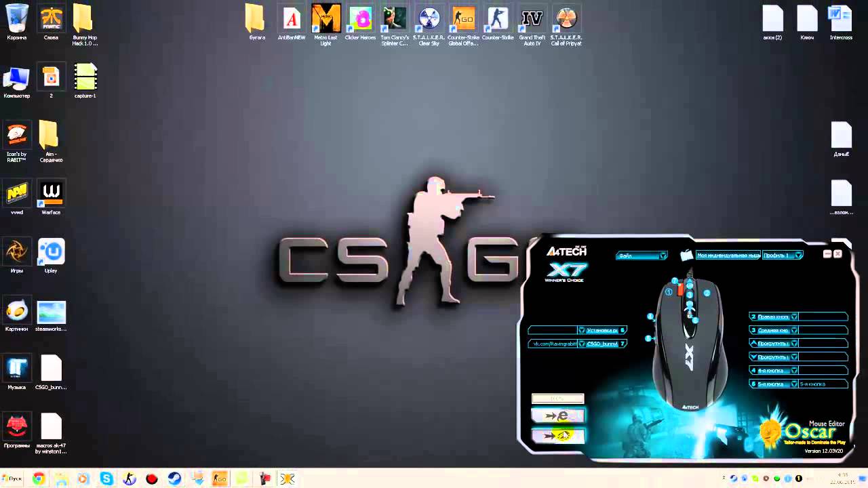Click the Пуск start button
Viewport: 868px width, 488px height.
12,479
